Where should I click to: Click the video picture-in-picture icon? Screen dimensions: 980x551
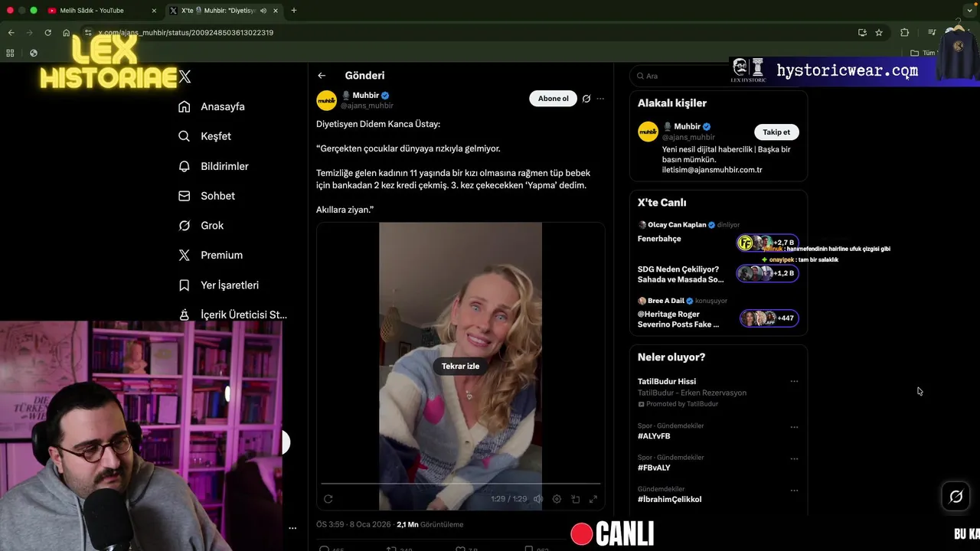575,499
